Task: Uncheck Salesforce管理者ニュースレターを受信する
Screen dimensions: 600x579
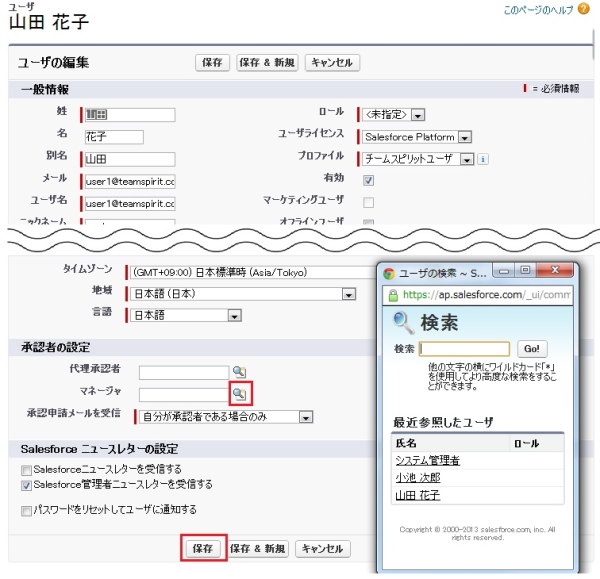Action: (x=26, y=486)
